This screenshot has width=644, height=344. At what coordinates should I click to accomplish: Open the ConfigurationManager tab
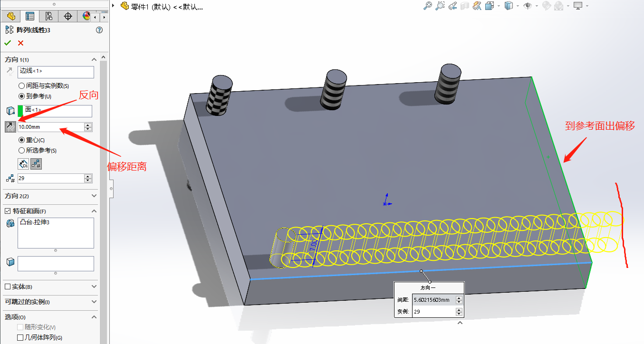coord(49,16)
